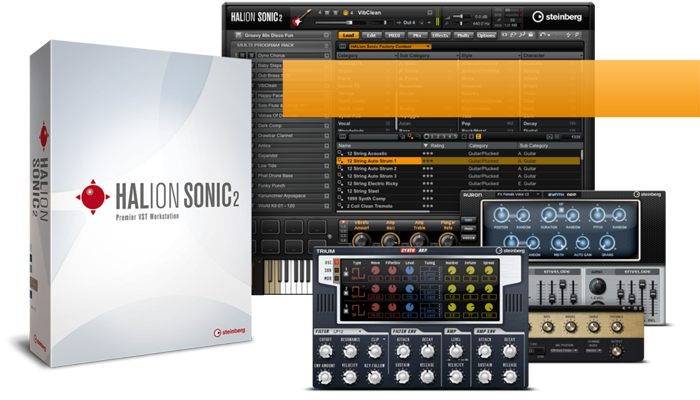700x400 pixels.
Task: Toggle solo on the Dyno Chorus slot
Action: click(x=251, y=55)
